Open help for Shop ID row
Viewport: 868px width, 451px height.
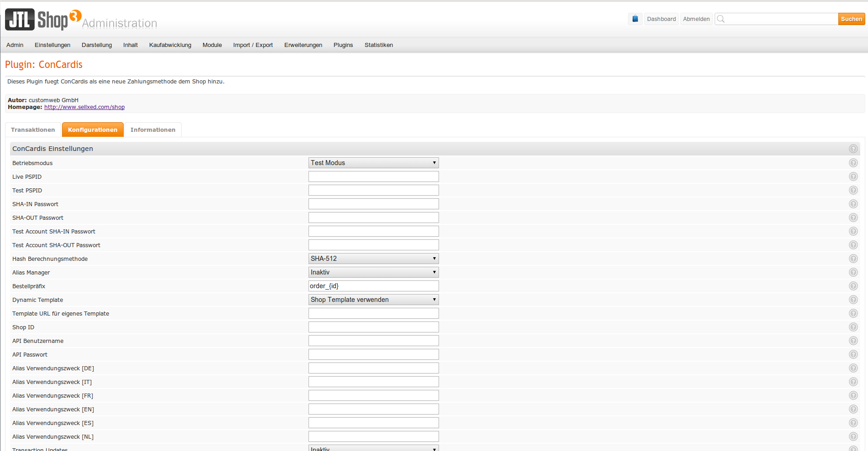coord(853,327)
